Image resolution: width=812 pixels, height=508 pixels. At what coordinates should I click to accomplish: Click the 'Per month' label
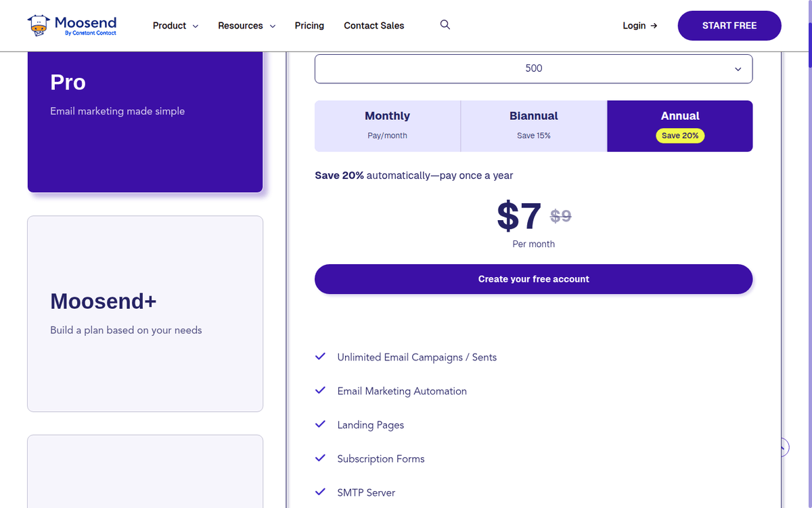(x=533, y=244)
